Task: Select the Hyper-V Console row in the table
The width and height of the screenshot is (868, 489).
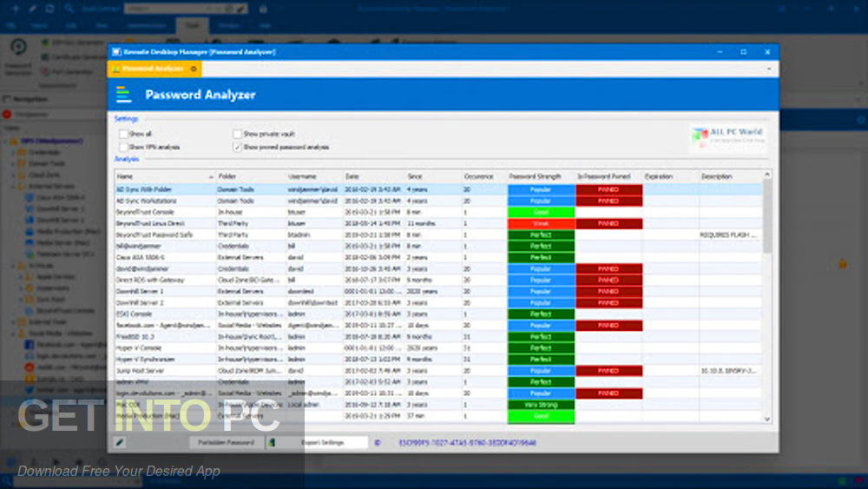Action: pyautogui.click(x=437, y=348)
